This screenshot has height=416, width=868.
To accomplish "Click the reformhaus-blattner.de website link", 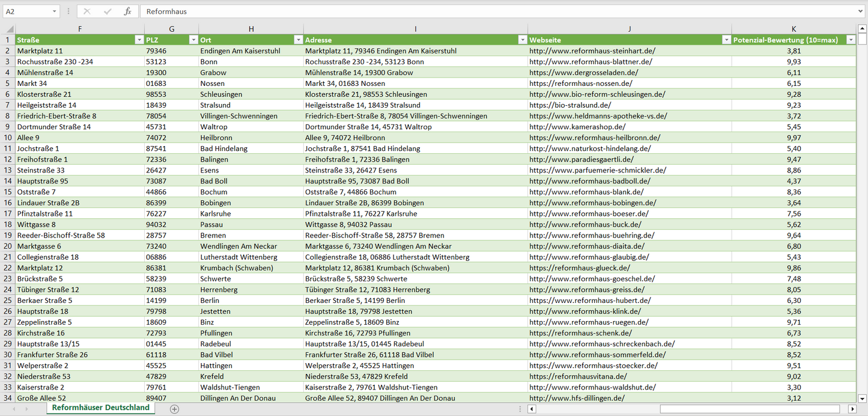I will [x=590, y=62].
